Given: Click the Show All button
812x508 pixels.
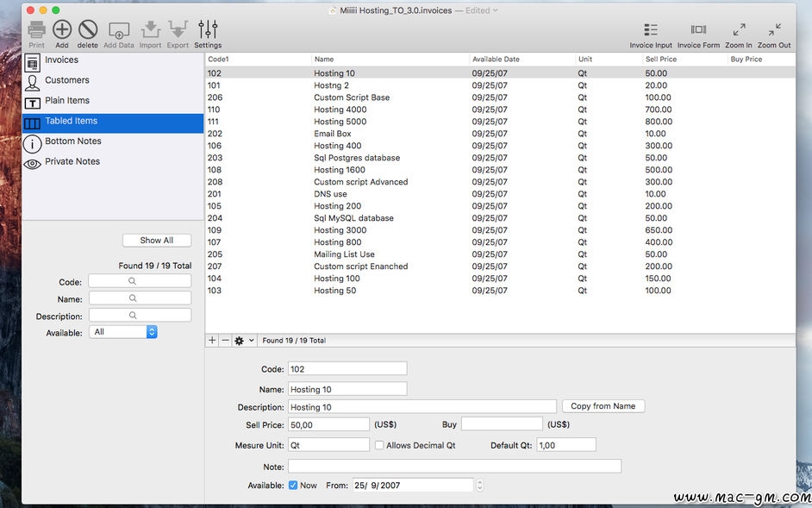Looking at the screenshot, I should tap(157, 241).
